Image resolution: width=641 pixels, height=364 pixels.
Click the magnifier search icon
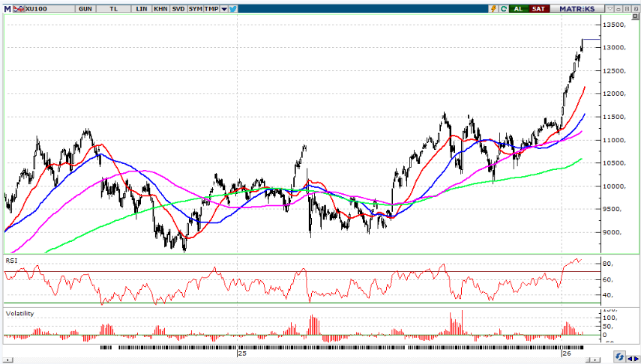(503, 8)
